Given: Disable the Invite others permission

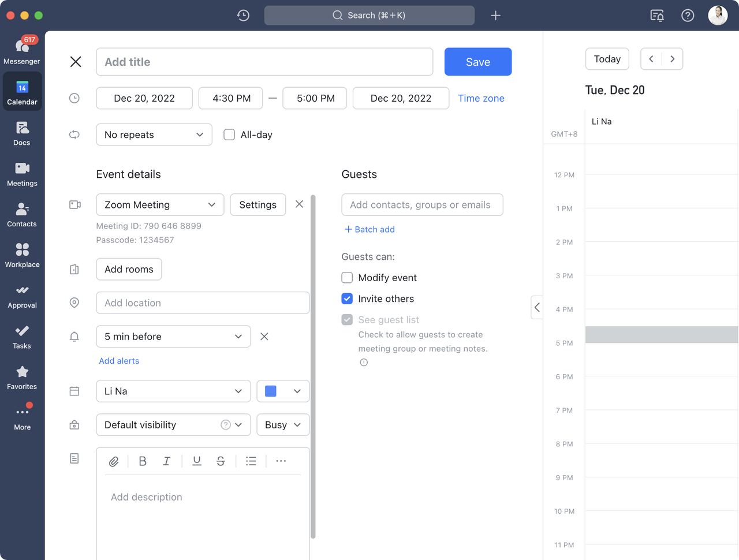Looking at the screenshot, I should click(347, 298).
